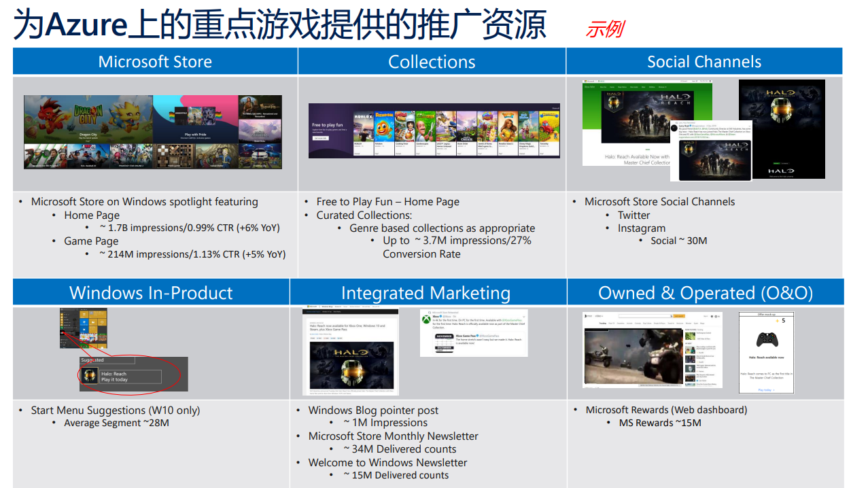Screen dimensions: 868x488
Task: Click 'Windows Blog pointer post' bullet
Action: pyautogui.click(x=373, y=410)
